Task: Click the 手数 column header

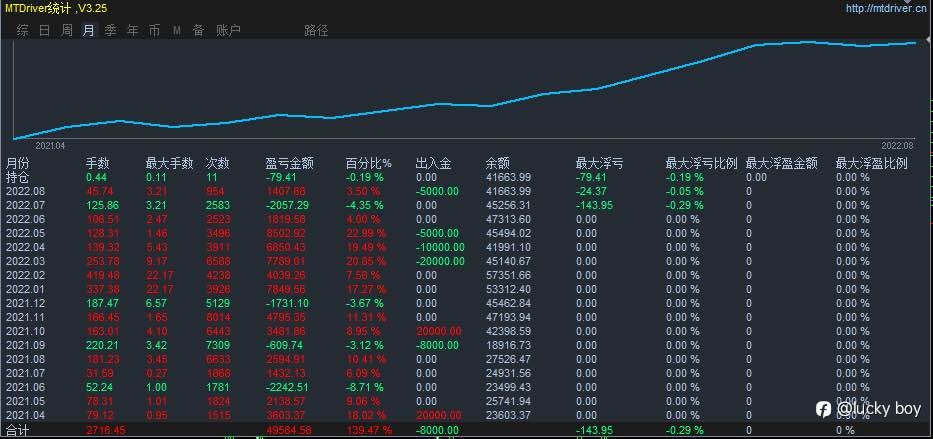Action: pos(98,163)
